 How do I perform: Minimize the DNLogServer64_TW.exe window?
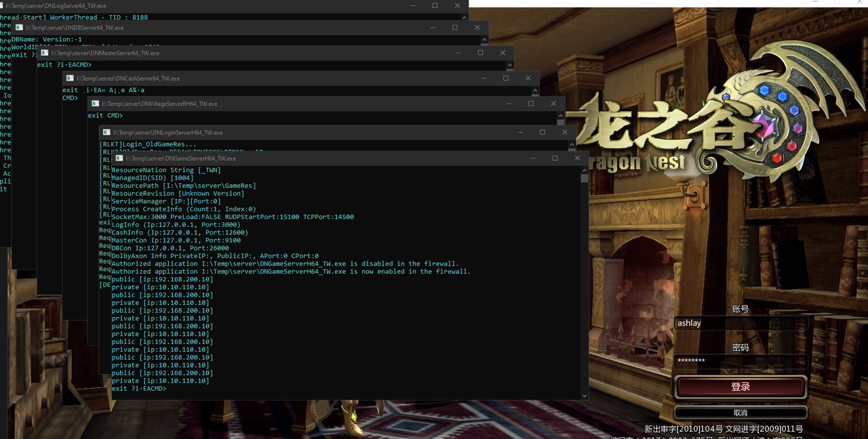coord(412,5)
